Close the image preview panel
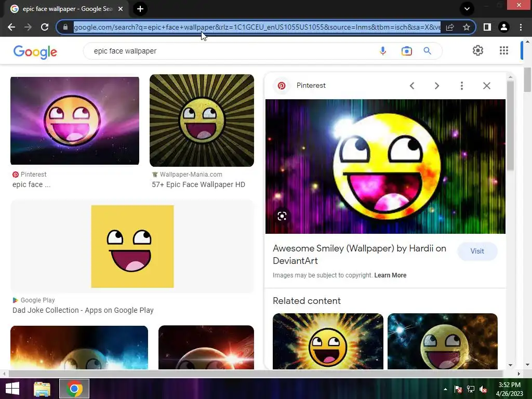Screen dimensions: 532x399 [x=486, y=86]
